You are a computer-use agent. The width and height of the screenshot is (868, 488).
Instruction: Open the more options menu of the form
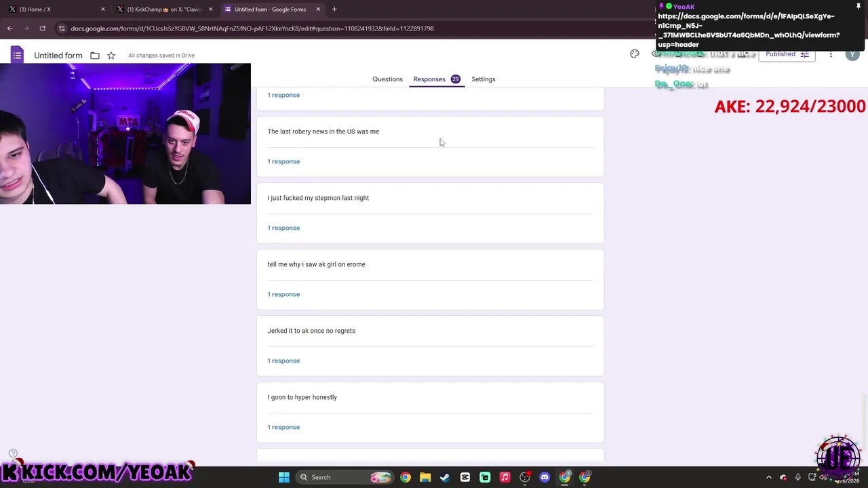831,54
